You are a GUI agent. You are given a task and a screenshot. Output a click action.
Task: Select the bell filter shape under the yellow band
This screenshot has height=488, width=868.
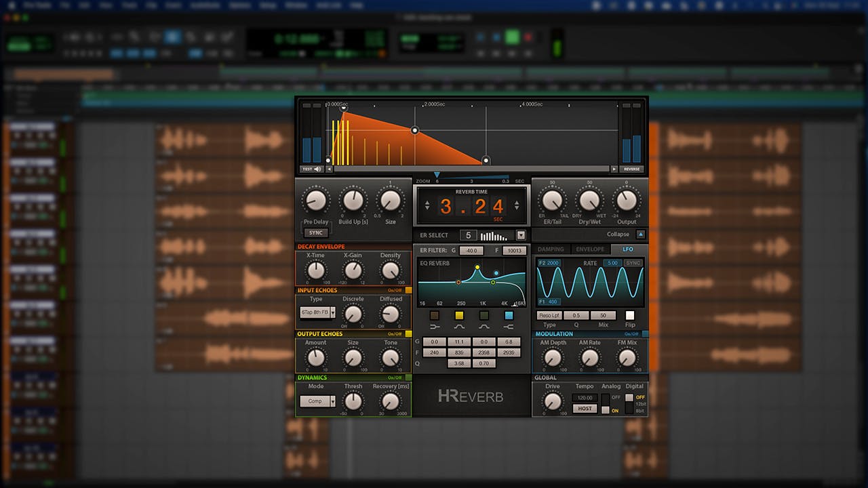click(459, 327)
